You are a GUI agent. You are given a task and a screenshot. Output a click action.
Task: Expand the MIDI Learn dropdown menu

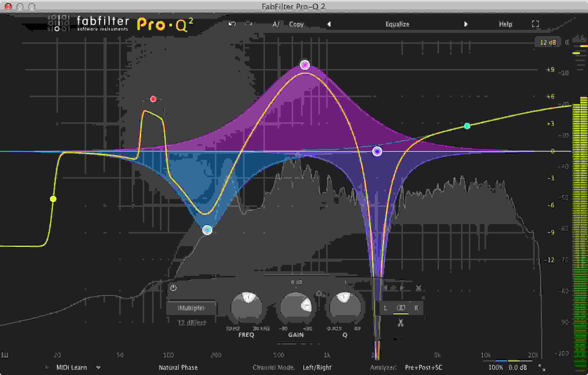[x=98, y=367]
